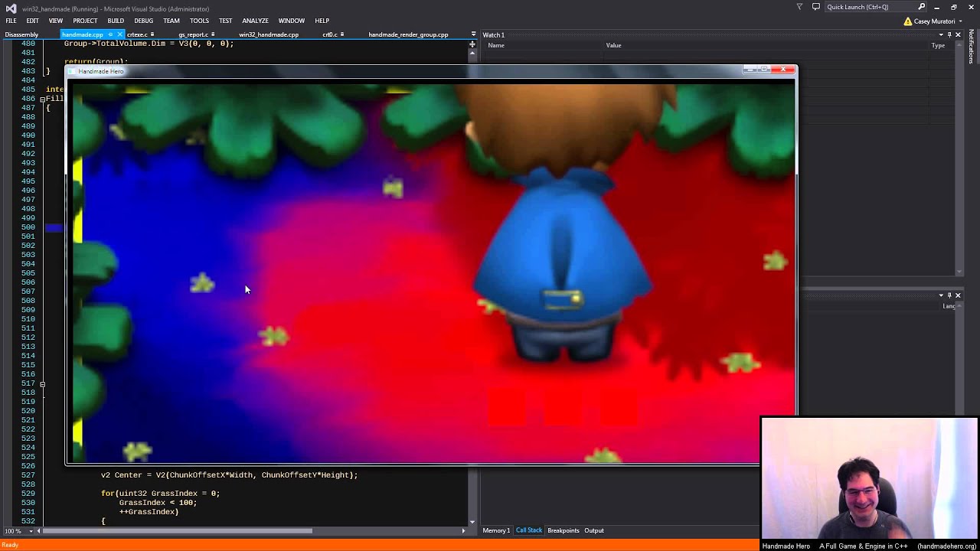
Task: Open the VIEW menu
Action: 56,21
